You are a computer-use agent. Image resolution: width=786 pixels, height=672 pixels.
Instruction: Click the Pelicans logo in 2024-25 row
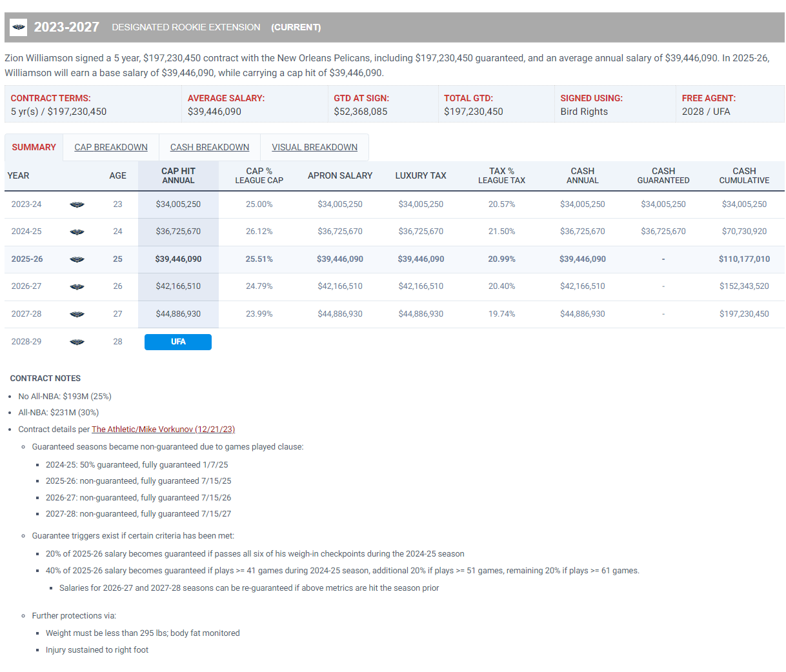(77, 232)
